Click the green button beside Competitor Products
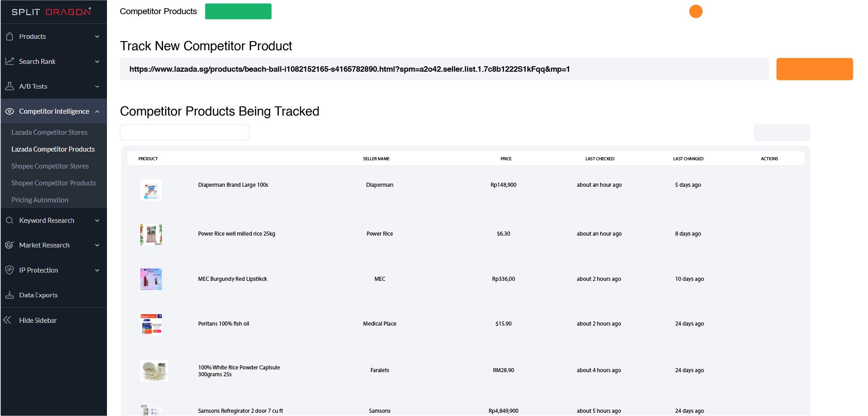This screenshot has width=868, height=416. point(238,11)
